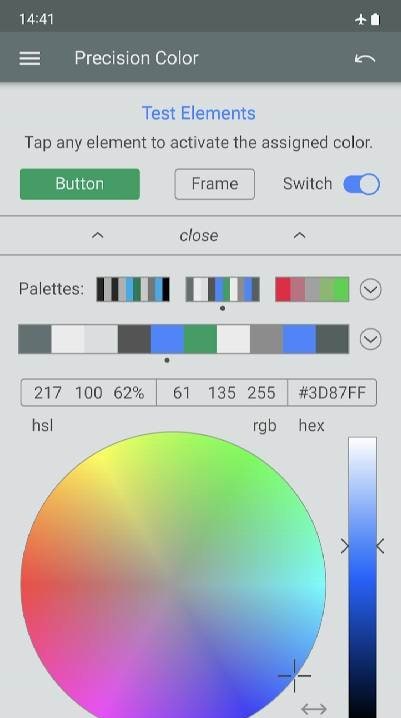Image resolution: width=401 pixels, height=718 pixels.
Task: Pick the last dark slate swatch
Action: pos(333,339)
